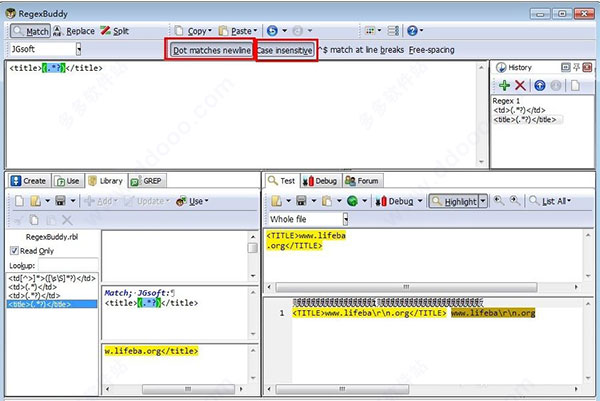Switch to Replace mode
The image size is (600, 401).
coord(74,31)
